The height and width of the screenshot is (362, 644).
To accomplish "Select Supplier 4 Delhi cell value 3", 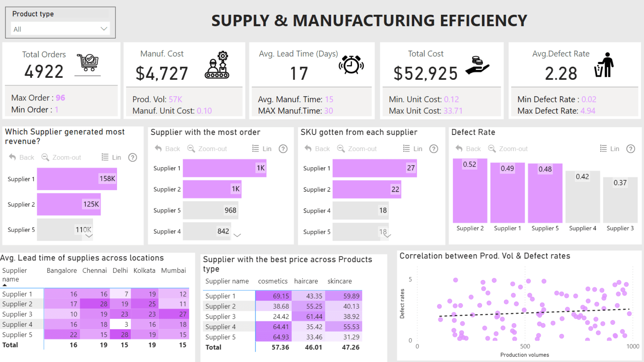I will click(x=121, y=324).
